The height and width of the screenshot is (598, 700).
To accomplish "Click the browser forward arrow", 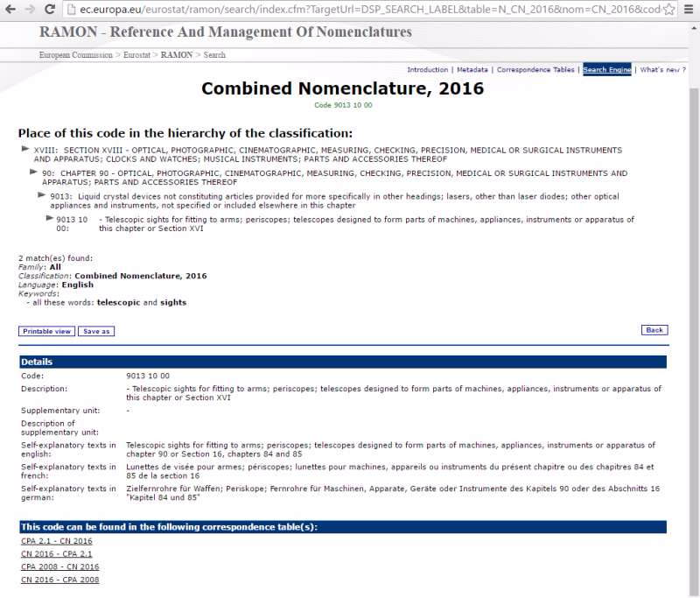I will [30, 9].
